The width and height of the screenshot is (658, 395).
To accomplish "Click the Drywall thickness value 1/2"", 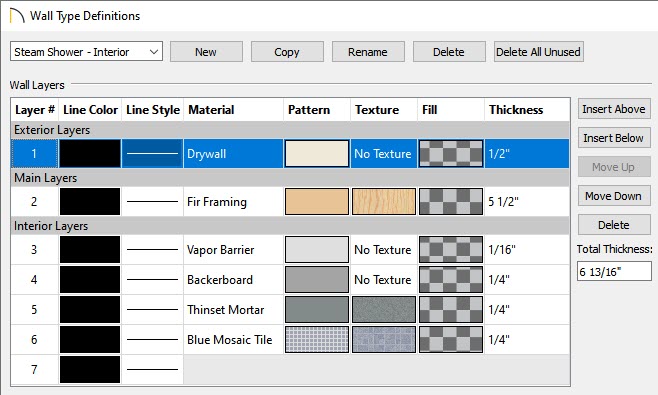I will [499, 154].
